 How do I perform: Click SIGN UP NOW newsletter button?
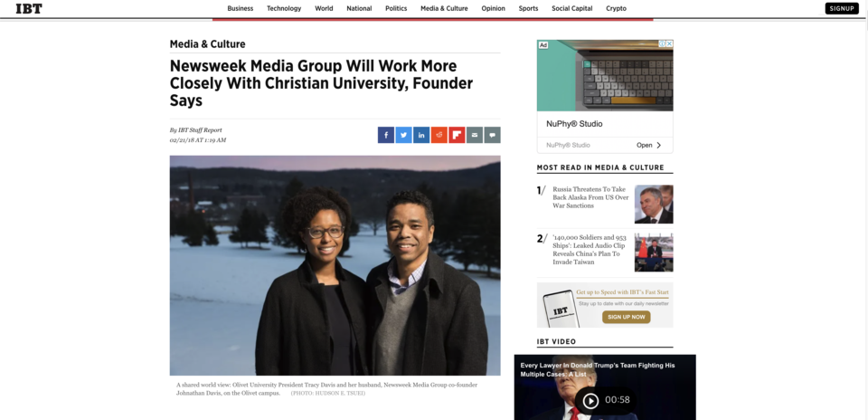tap(626, 317)
